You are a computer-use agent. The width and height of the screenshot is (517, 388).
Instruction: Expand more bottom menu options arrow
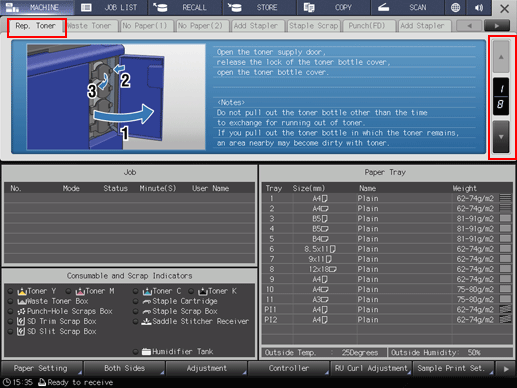tap(506, 369)
